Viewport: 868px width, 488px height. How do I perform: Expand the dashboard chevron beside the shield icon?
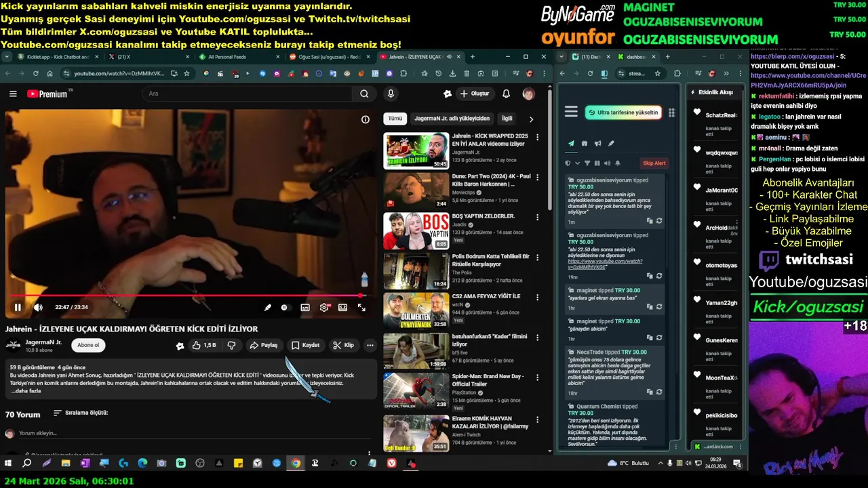click(578, 163)
